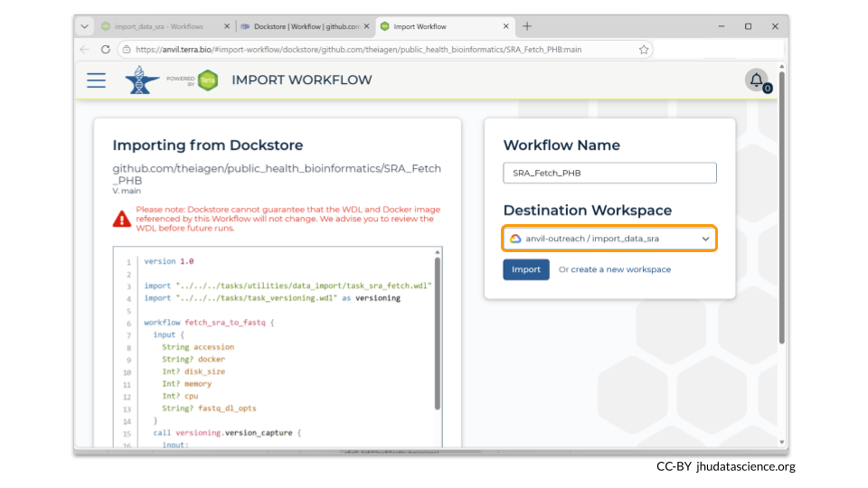Switch to import_data_sra Workflows tab
Screen dimensions: 868x488
[x=159, y=26]
